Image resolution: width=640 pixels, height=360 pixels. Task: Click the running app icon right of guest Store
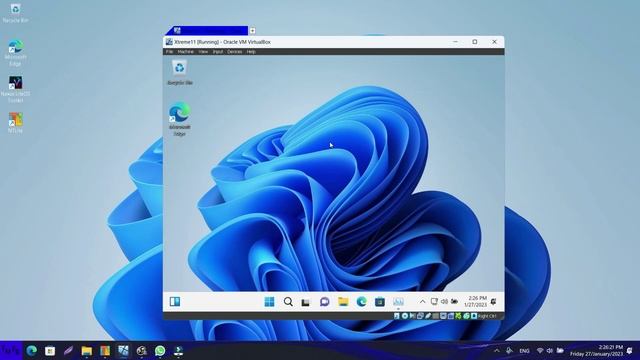coord(398,302)
